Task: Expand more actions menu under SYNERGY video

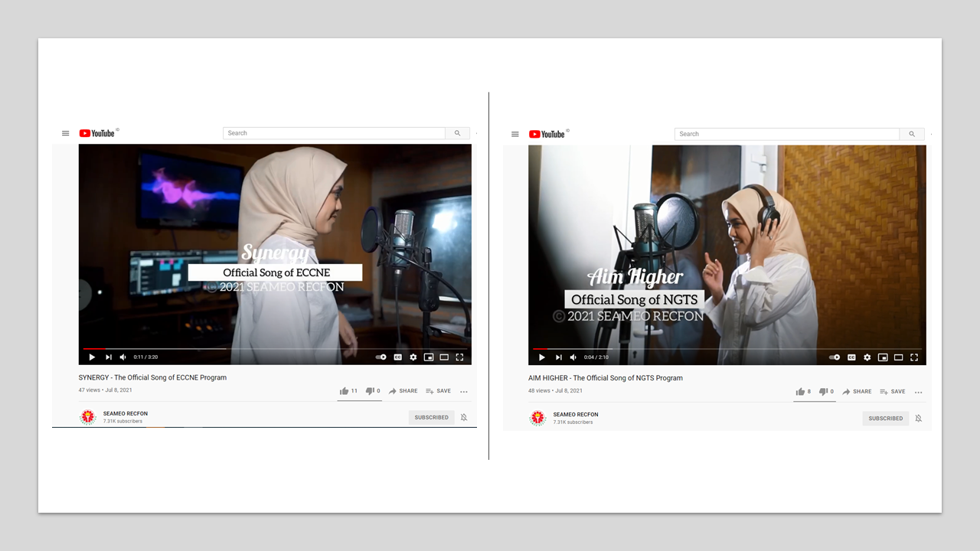Action: click(x=464, y=391)
